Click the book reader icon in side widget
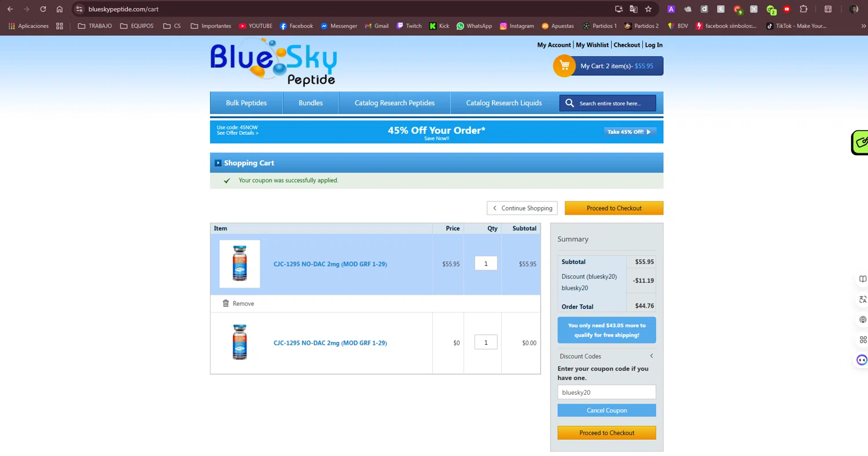The image size is (868, 456). pos(863,280)
